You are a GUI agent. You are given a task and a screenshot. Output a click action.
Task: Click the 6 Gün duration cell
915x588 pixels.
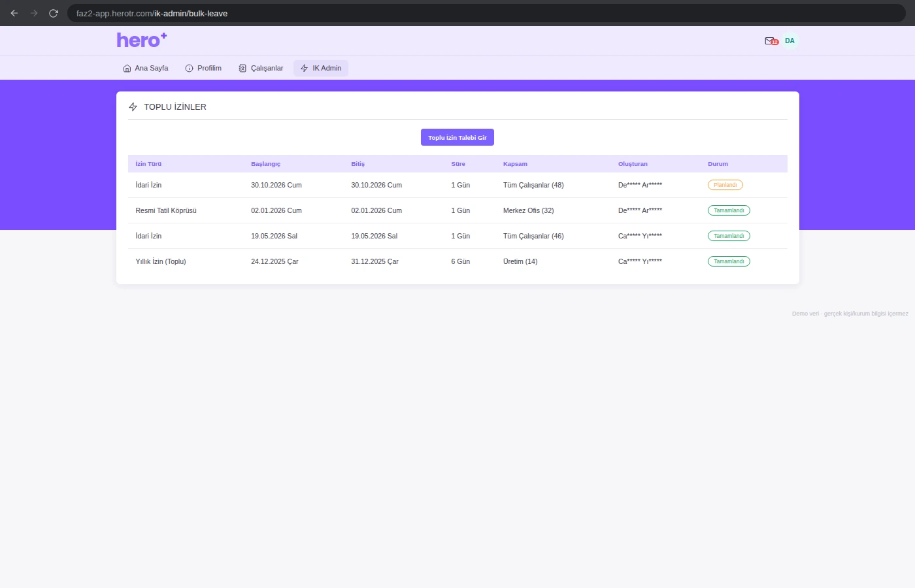click(x=461, y=261)
